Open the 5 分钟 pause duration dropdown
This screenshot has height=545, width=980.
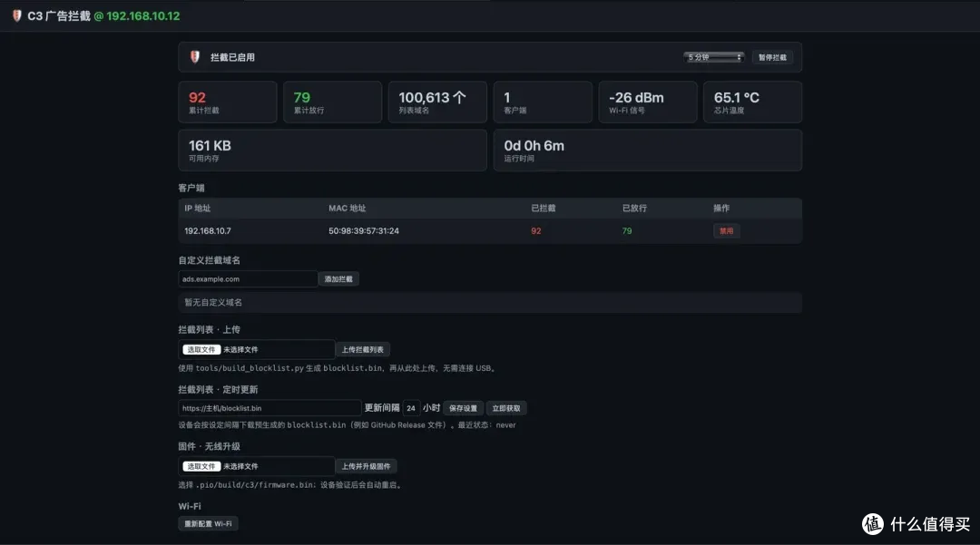[713, 57]
